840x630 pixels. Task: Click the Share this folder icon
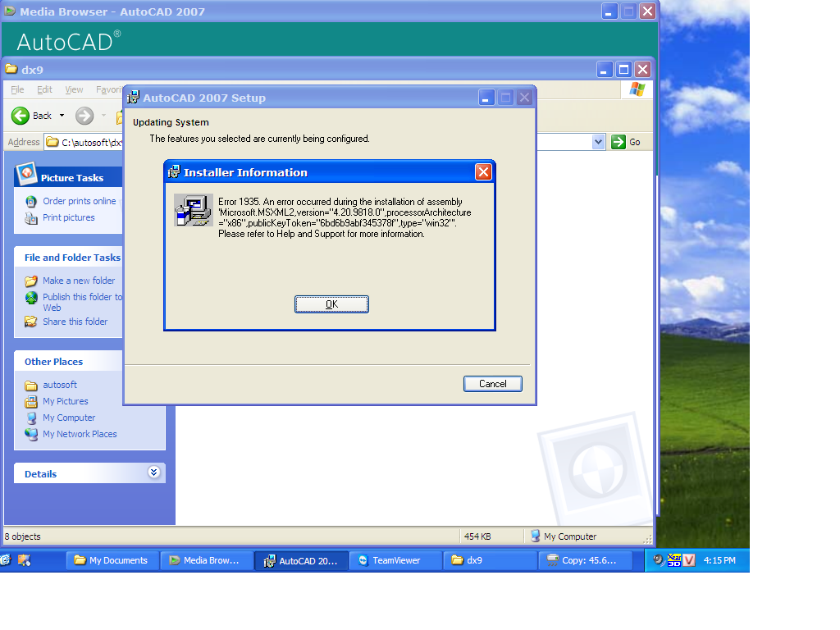[x=31, y=322]
